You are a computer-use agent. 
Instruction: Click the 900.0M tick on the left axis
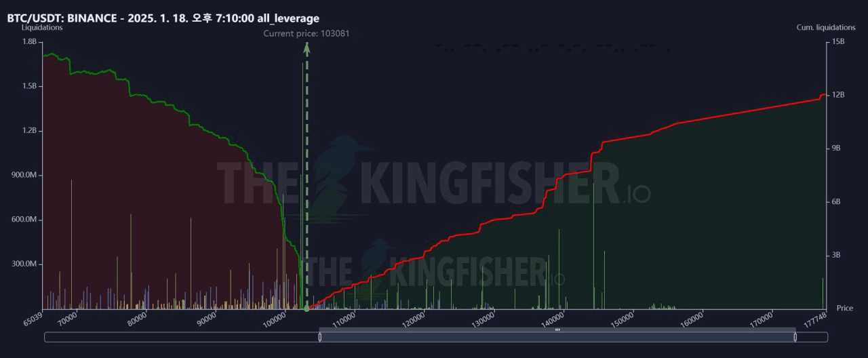(24, 175)
